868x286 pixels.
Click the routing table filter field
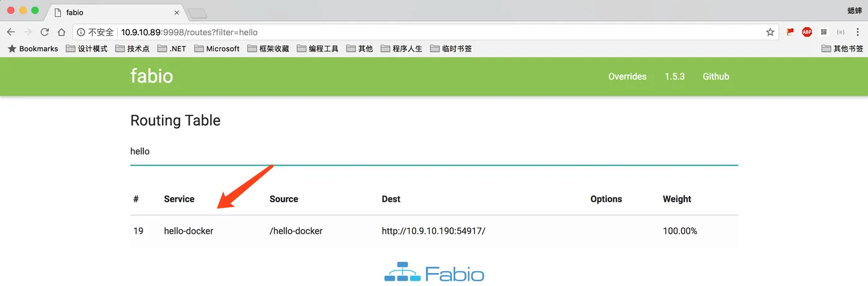[x=434, y=151]
